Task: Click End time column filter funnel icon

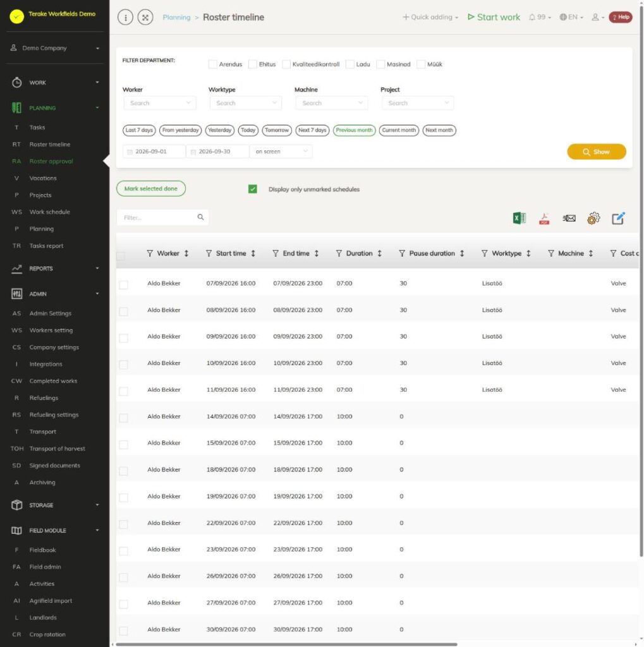Action: coord(276,253)
